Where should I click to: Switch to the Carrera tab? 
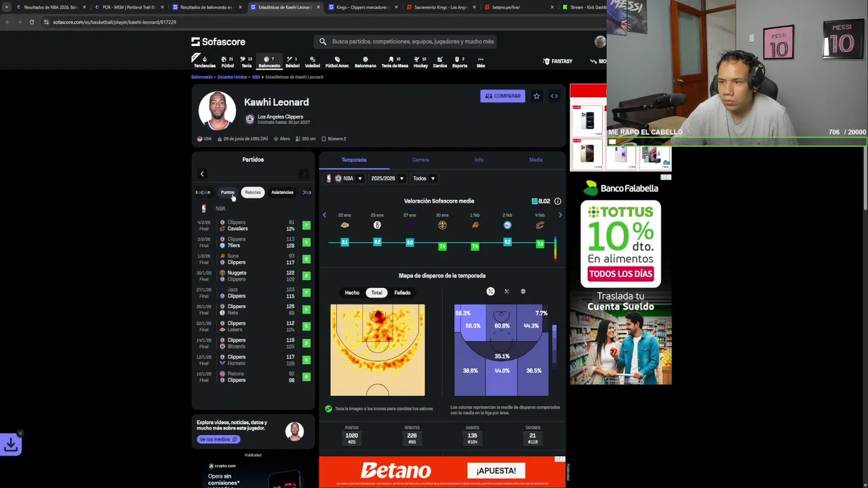click(x=420, y=160)
